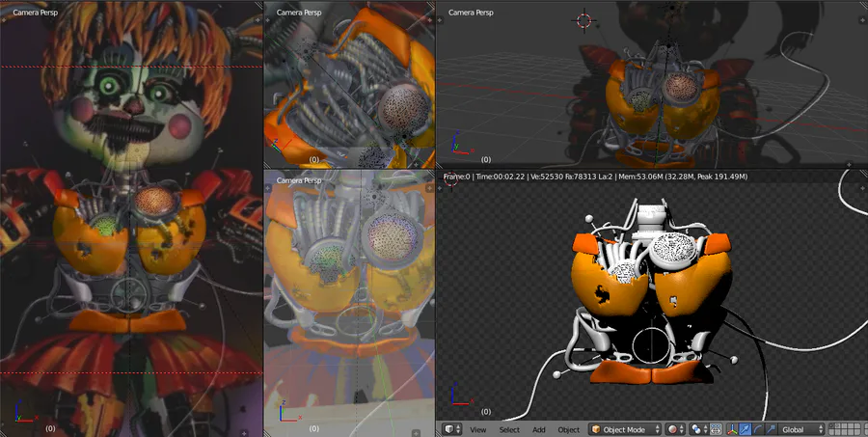868x437 pixels.
Task: Open the pivot point selector
Action: pos(698,429)
